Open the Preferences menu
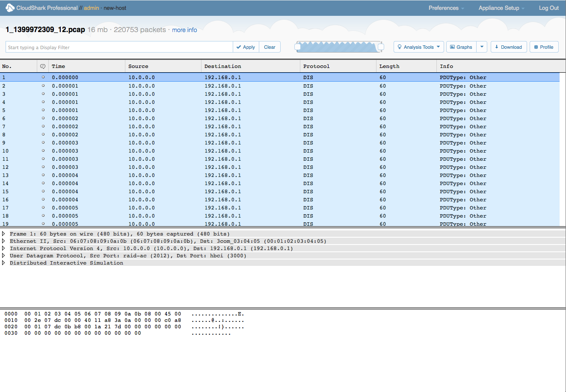 coord(446,8)
